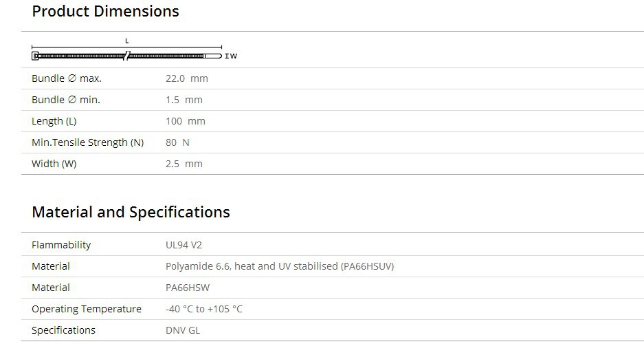Click the Polyamide 6.6 material description
Viewport: 644px width, 344px height.
pyautogui.click(x=279, y=266)
